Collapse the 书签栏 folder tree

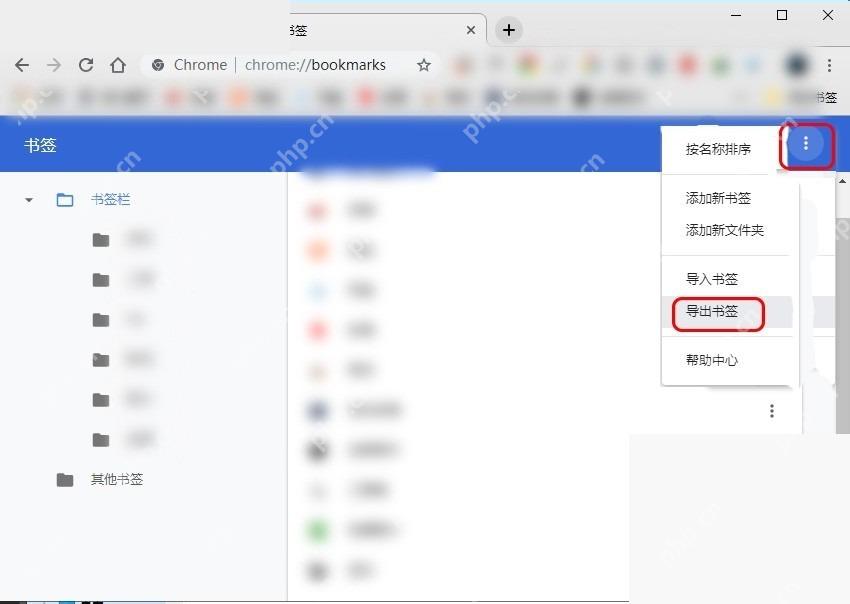29,200
